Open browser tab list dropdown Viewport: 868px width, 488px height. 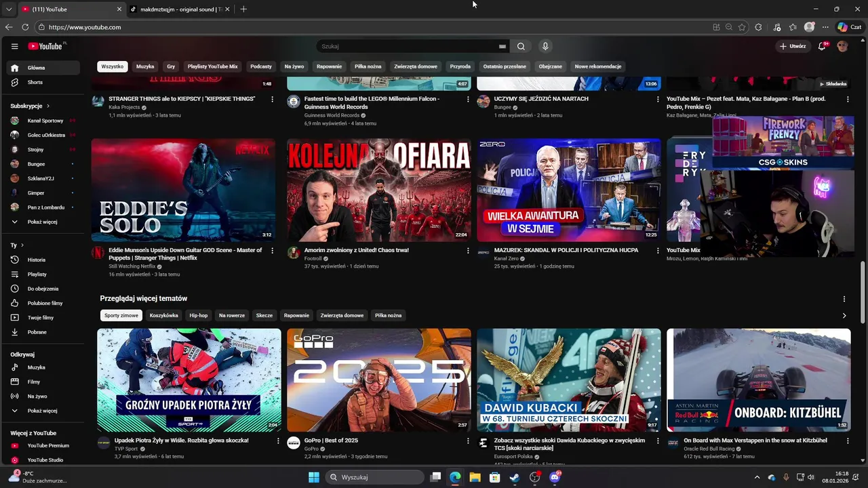click(x=8, y=9)
